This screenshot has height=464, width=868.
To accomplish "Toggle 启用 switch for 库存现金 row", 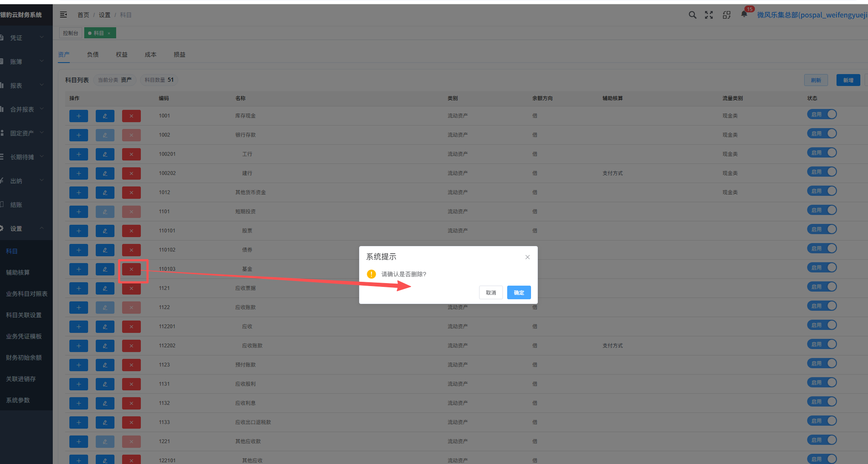I will click(x=822, y=115).
